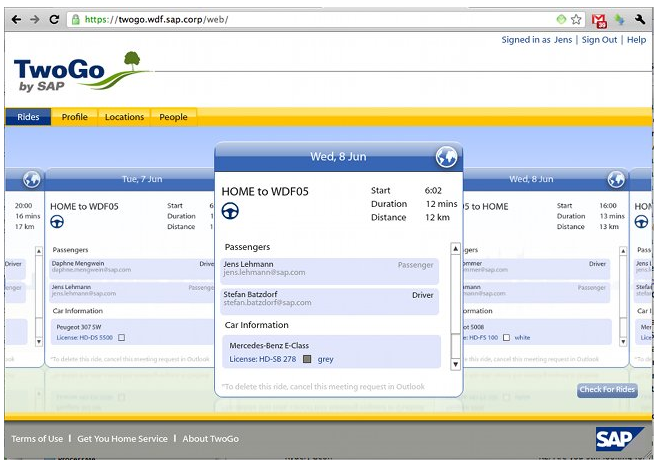Viewport: 660px width, 464px height.
Task: Click the green padlock in the address bar
Action: [75, 19]
